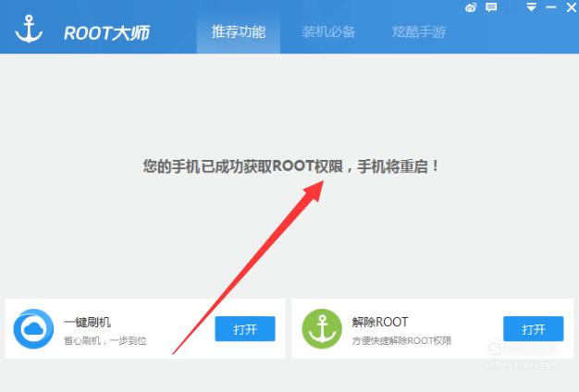Click the ROOT大师 title text
579x392 pixels.
click(x=106, y=33)
